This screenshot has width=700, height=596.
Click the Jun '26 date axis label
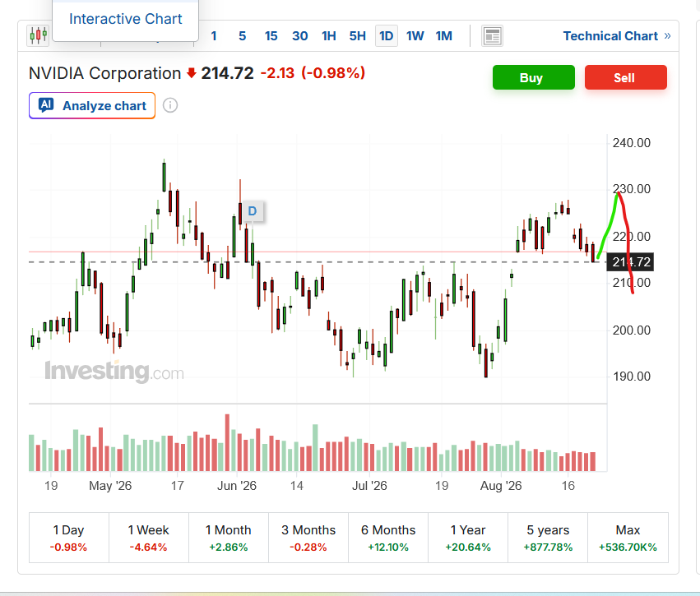click(x=237, y=485)
